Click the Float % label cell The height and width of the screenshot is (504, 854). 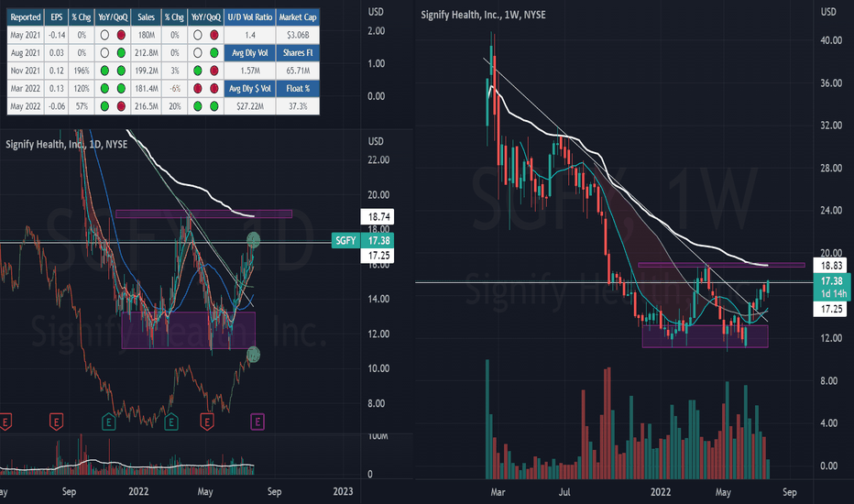pos(298,88)
